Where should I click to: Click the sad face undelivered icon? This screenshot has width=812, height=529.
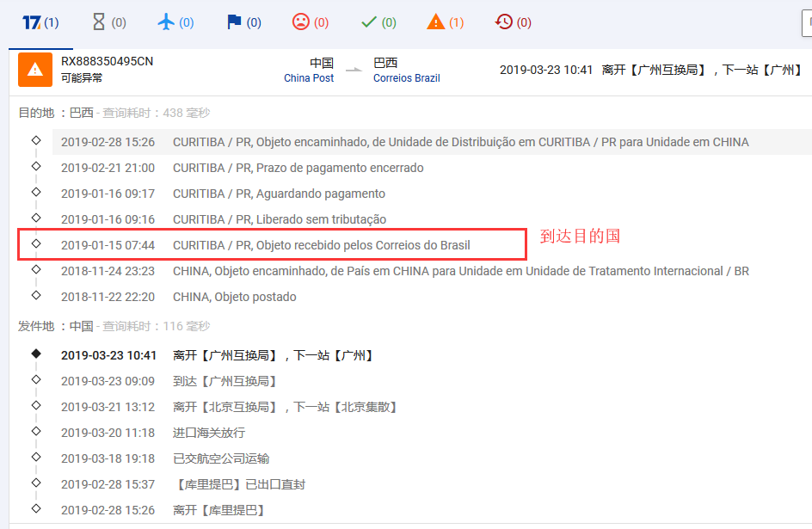[300, 22]
